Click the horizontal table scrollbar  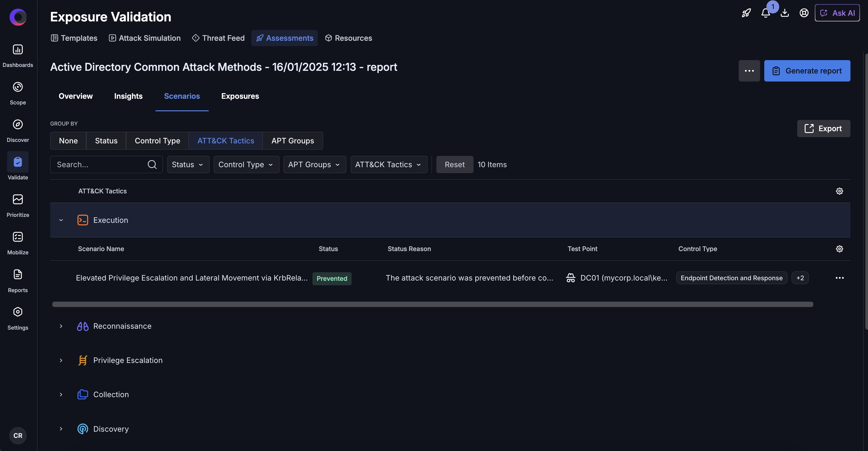(432, 304)
